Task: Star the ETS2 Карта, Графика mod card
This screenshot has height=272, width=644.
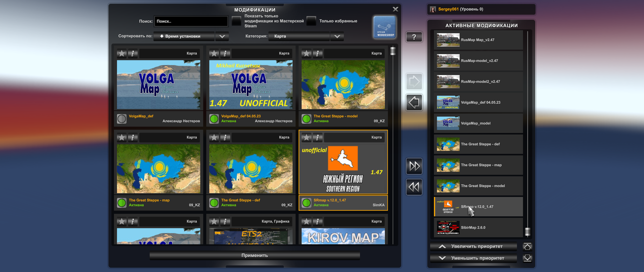Action: click(214, 222)
